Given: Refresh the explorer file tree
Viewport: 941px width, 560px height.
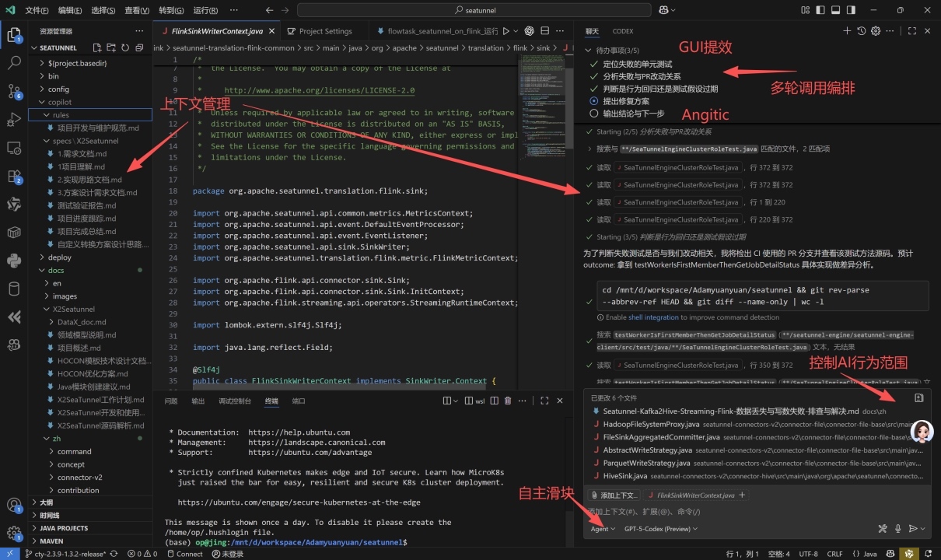Looking at the screenshot, I should (125, 47).
